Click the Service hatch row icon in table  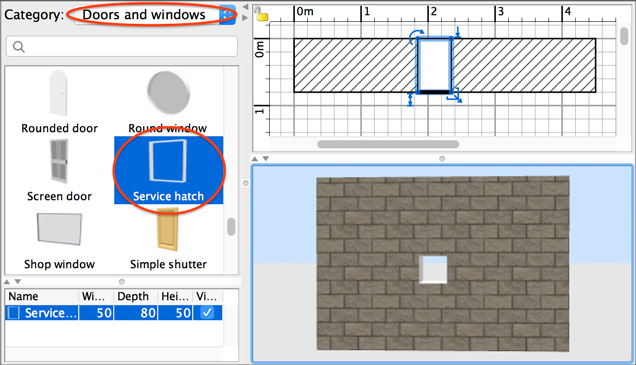click(x=14, y=313)
